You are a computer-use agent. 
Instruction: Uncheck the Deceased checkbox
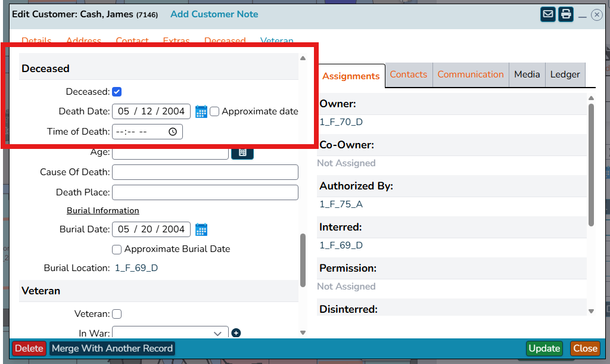pyautogui.click(x=117, y=92)
